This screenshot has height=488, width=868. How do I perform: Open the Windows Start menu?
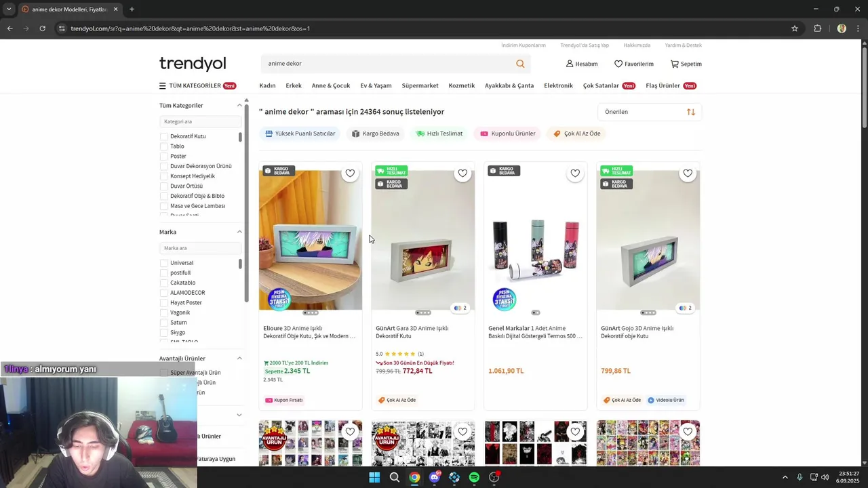(x=374, y=477)
